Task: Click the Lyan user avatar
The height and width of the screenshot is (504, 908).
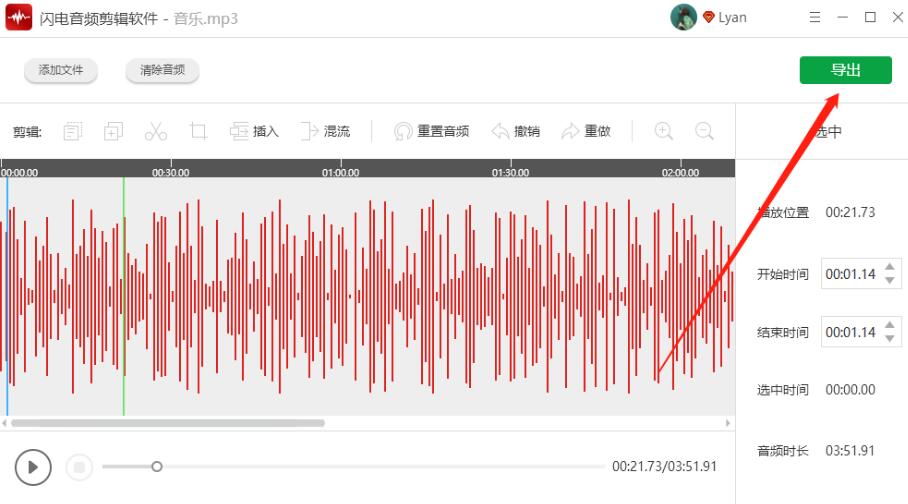Action: 683,17
